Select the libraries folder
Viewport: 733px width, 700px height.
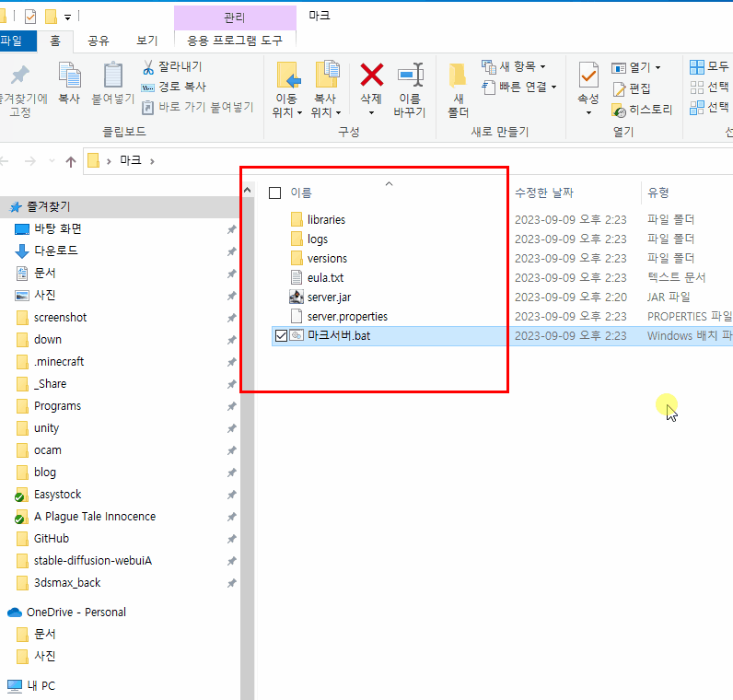[326, 220]
